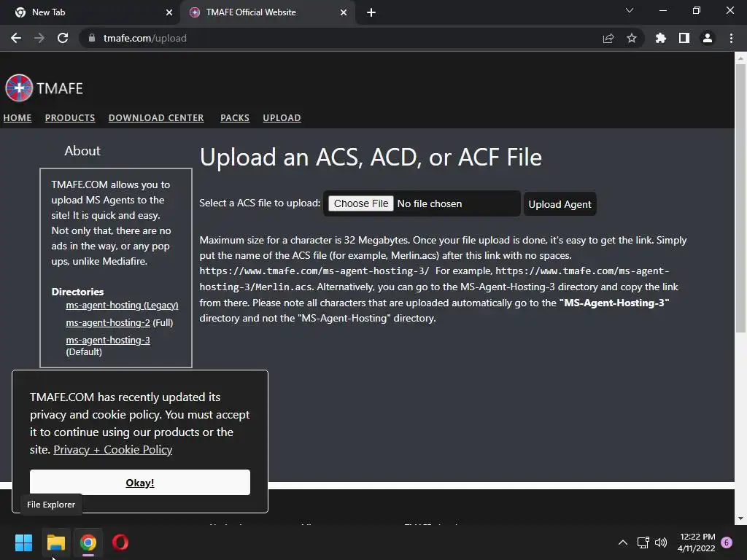The height and width of the screenshot is (560, 747).
Task: Open the ms-agent-hosting (Legacy) directory link
Action: pos(122,306)
